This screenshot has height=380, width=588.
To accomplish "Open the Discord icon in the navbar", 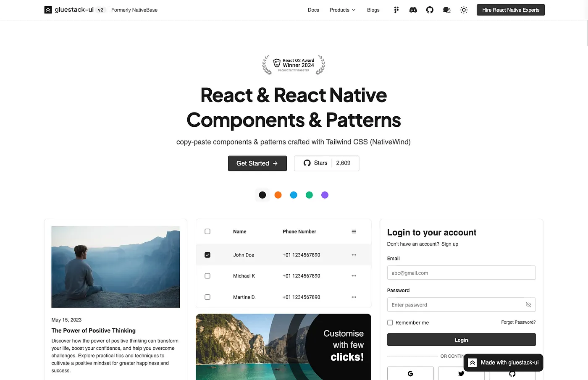I will coord(413,10).
